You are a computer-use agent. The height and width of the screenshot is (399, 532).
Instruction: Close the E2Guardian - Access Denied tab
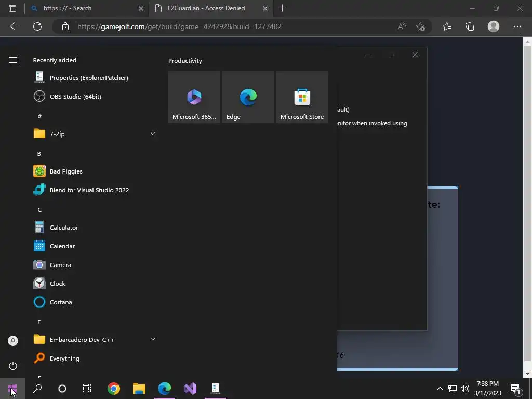pyautogui.click(x=265, y=8)
